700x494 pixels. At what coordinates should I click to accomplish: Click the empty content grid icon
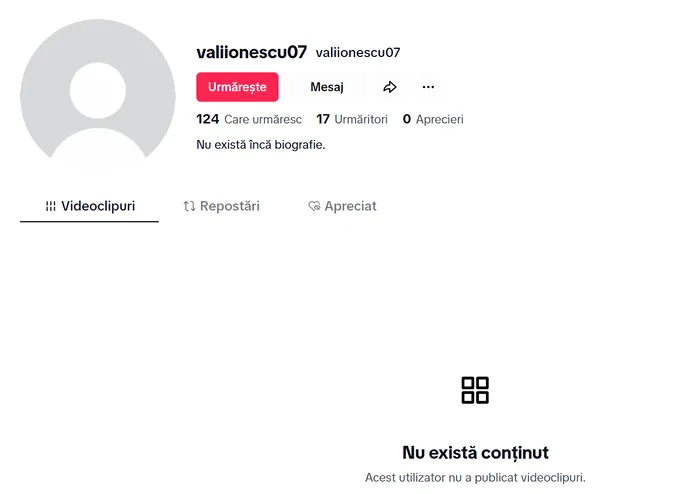click(x=475, y=390)
